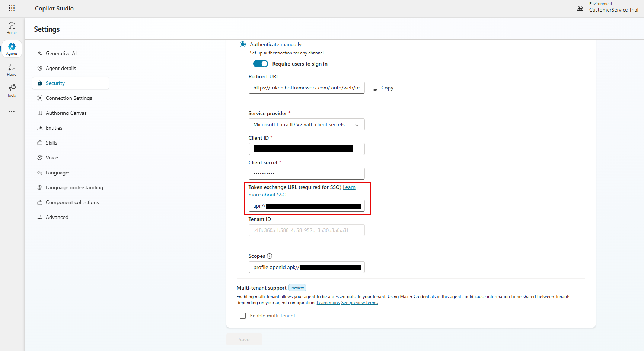This screenshot has width=644, height=351.
Task: Toggle Require users to sign in
Action: point(261,64)
